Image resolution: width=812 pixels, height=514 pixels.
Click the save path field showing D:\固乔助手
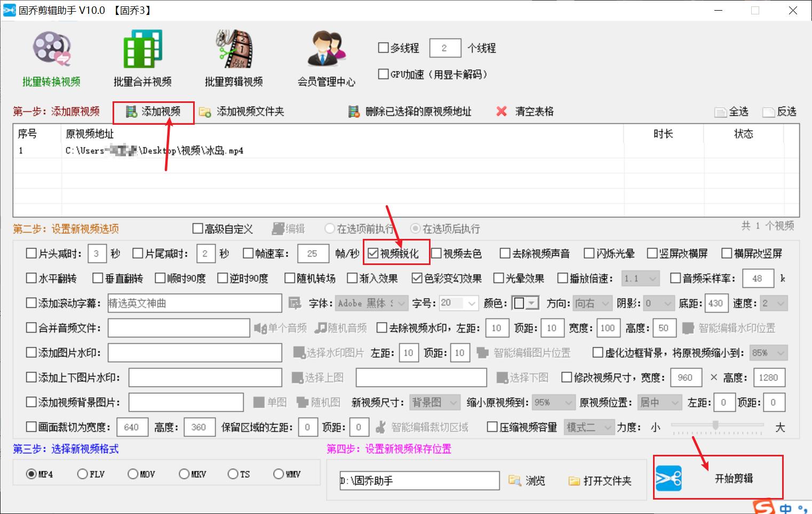[419, 480]
